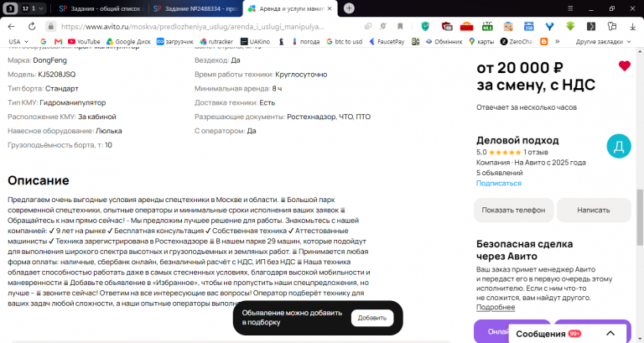Open the dark panel extension icon
The height and width of the screenshot is (343, 644).
point(591,26)
